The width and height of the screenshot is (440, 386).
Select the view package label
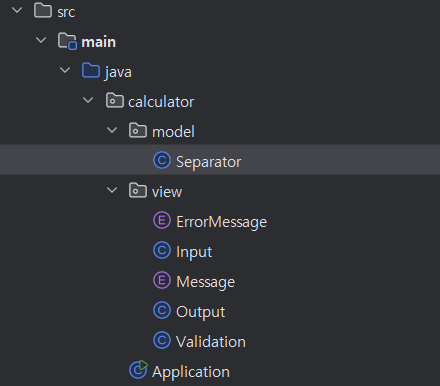tap(167, 192)
